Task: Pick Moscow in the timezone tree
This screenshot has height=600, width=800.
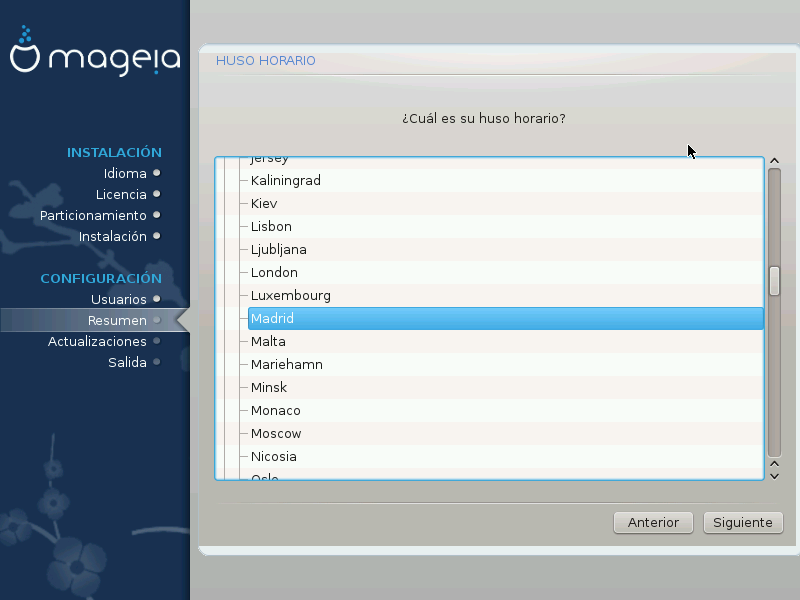Action: click(276, 434)
